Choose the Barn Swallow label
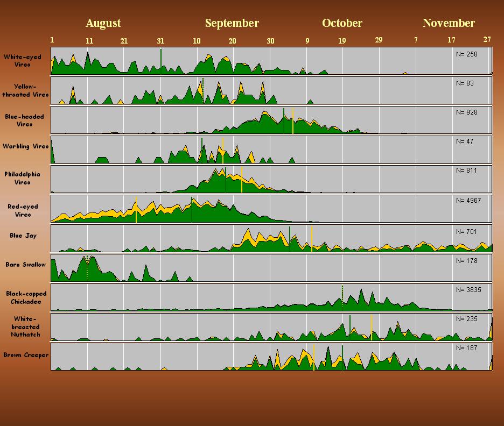504x426 pixels. (x=25, y=265)
